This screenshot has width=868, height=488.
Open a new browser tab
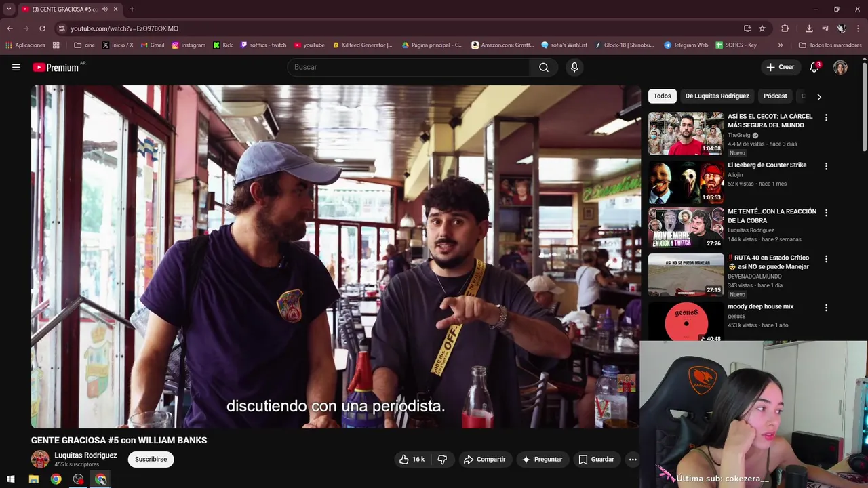tap(132, 9)
